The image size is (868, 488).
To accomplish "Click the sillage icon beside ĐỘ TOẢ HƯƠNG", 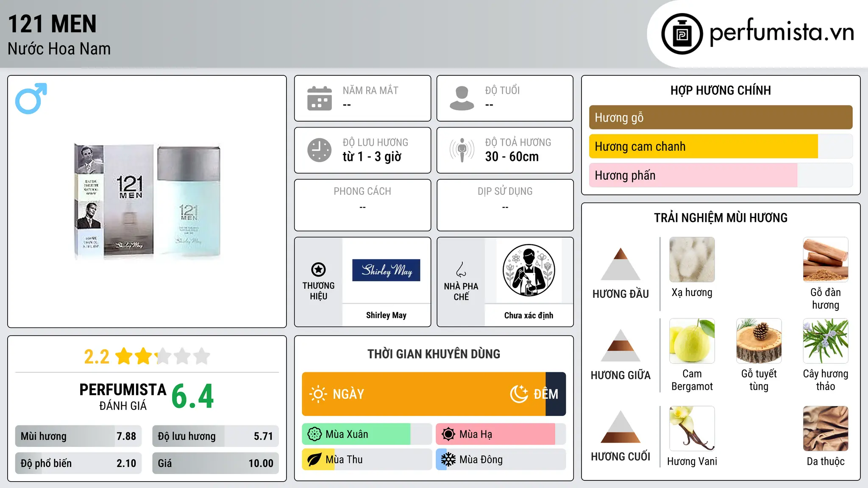I will click(462, 150).
